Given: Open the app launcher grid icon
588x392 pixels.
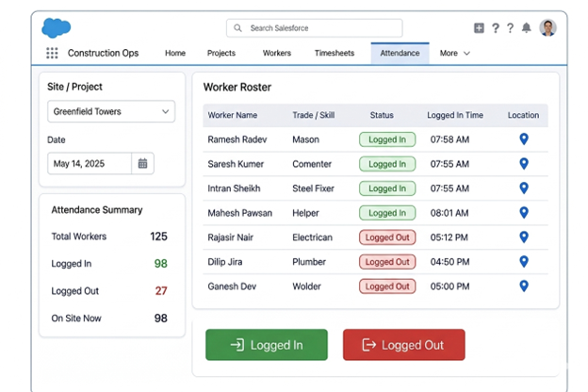Looking at the screenshot, I should point(52,53).
